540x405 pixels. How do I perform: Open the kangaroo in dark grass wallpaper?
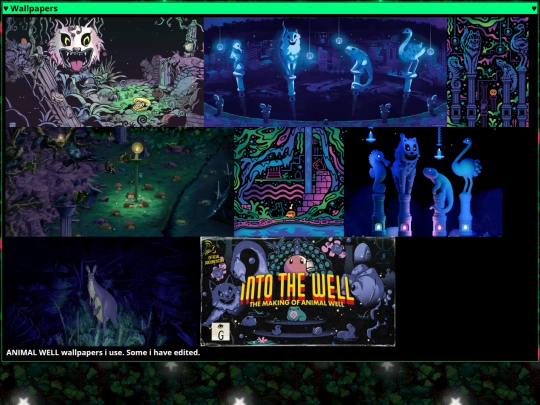pyautogui.click(x=102, y=291)
